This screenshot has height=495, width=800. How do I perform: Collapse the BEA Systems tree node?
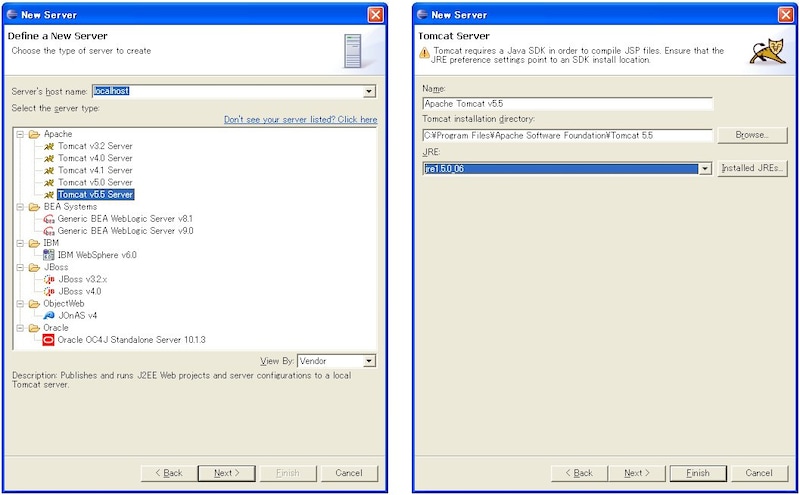[20, 207]
